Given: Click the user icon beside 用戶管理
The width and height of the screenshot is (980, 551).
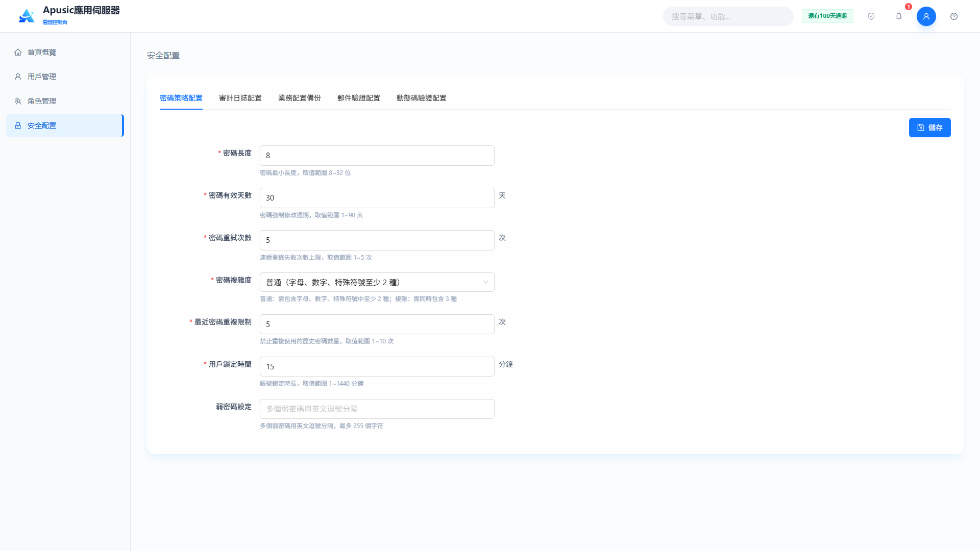Looking at the screenshot, I should 18,77.
